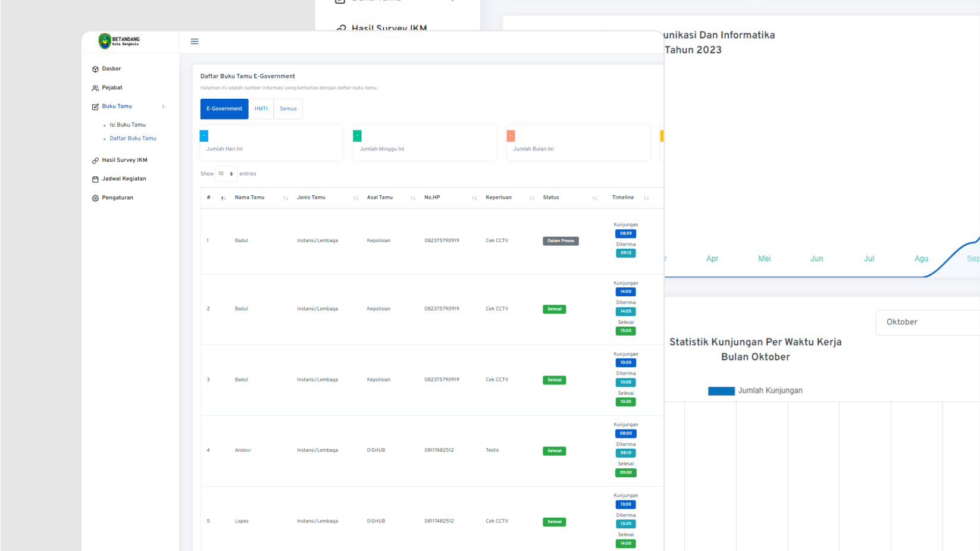This screenshot has width=980, height=551.
Task: Click the Dasbor cube icon
Action: click(95, 69)
